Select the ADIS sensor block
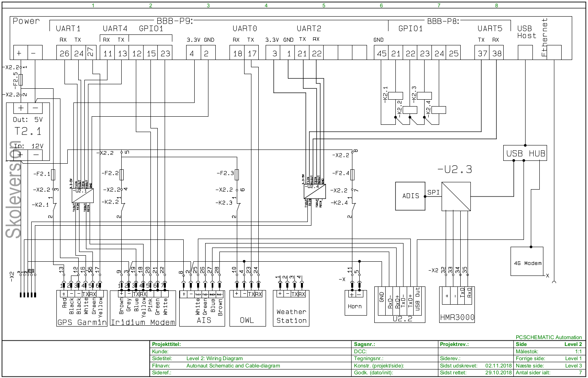 410,196
